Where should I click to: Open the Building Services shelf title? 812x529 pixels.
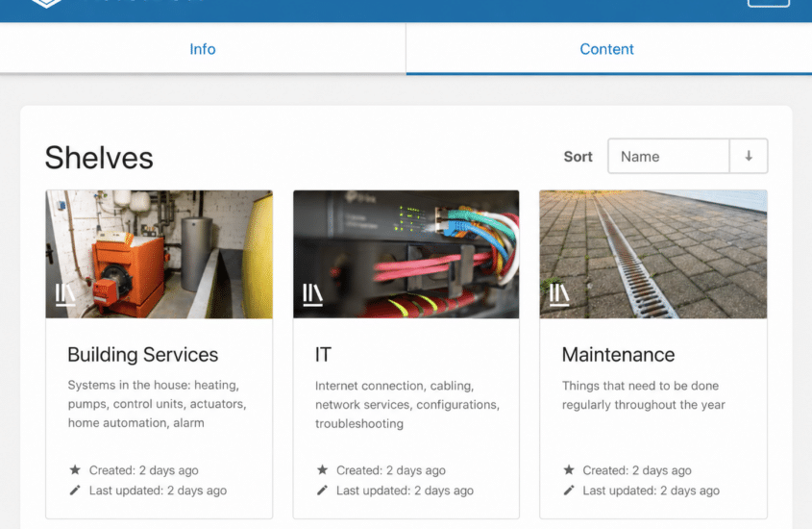pos(143,354)
